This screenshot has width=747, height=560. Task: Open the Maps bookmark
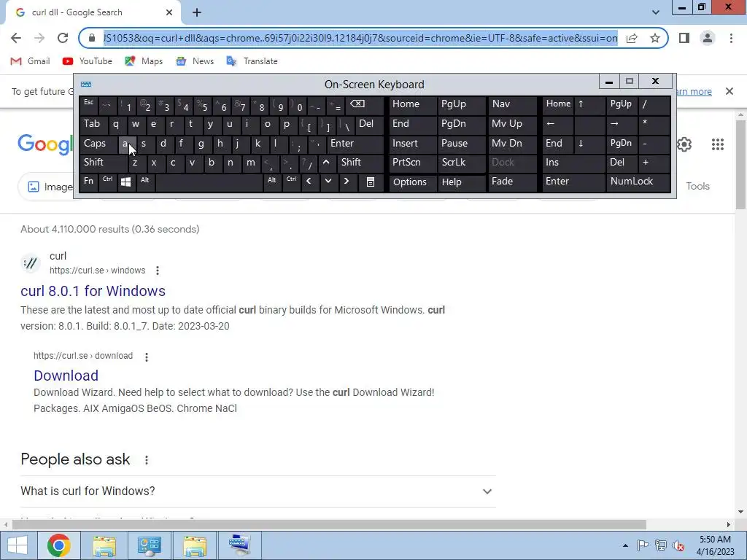(144, 61)
